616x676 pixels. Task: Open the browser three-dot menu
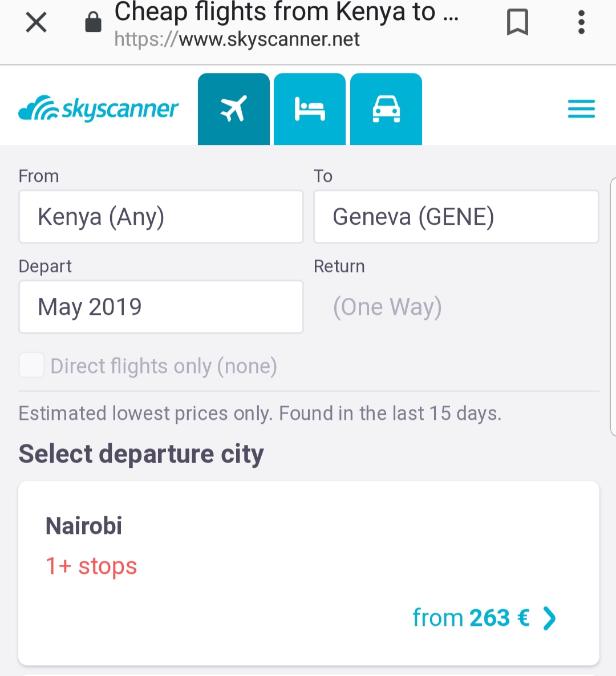[581, 23]
